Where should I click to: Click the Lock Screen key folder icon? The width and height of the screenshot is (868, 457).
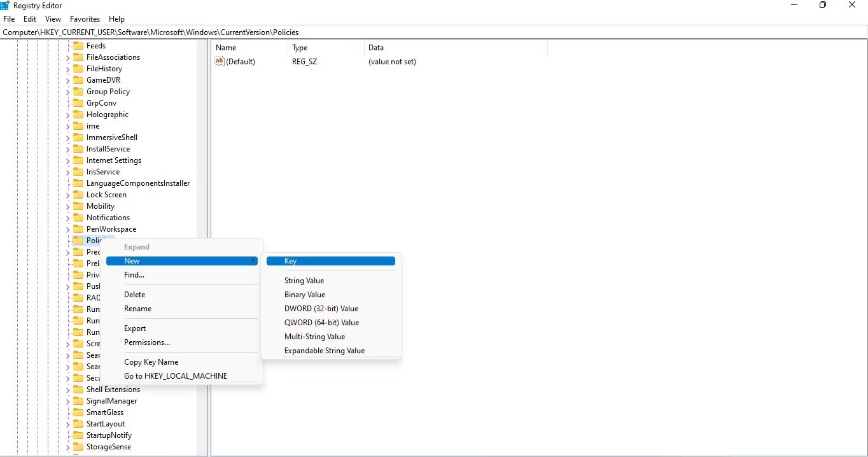[x=78, y=195]
